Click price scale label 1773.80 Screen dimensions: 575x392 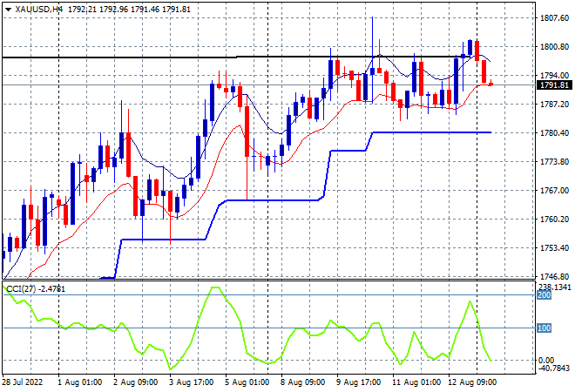pyautogui.click(x=554, y=162)
